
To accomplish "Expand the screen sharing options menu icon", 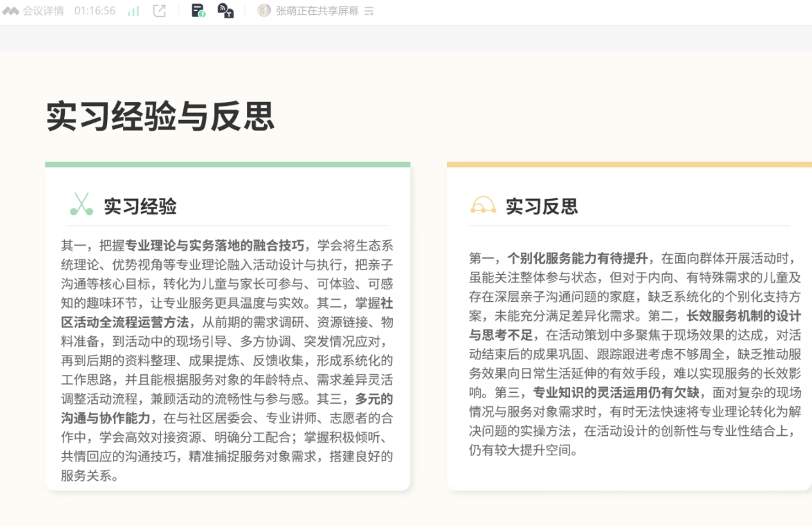I will tap(369, 12).
